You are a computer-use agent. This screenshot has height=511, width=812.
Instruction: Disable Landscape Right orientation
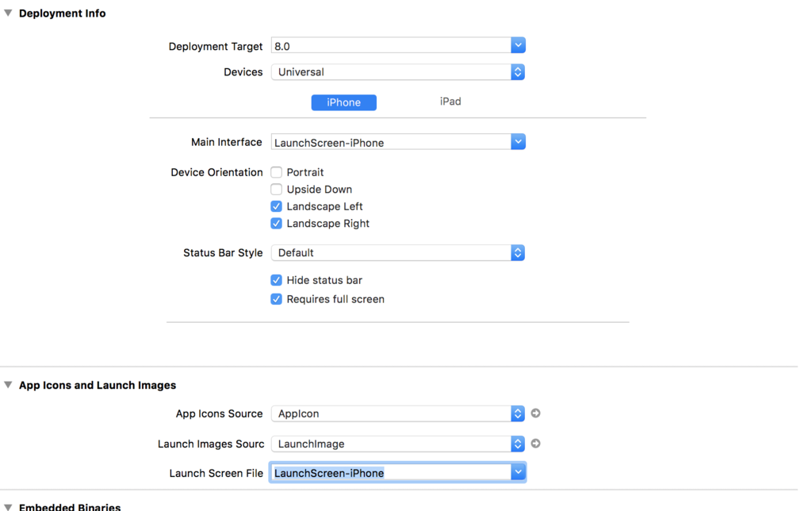coord(276,223)
